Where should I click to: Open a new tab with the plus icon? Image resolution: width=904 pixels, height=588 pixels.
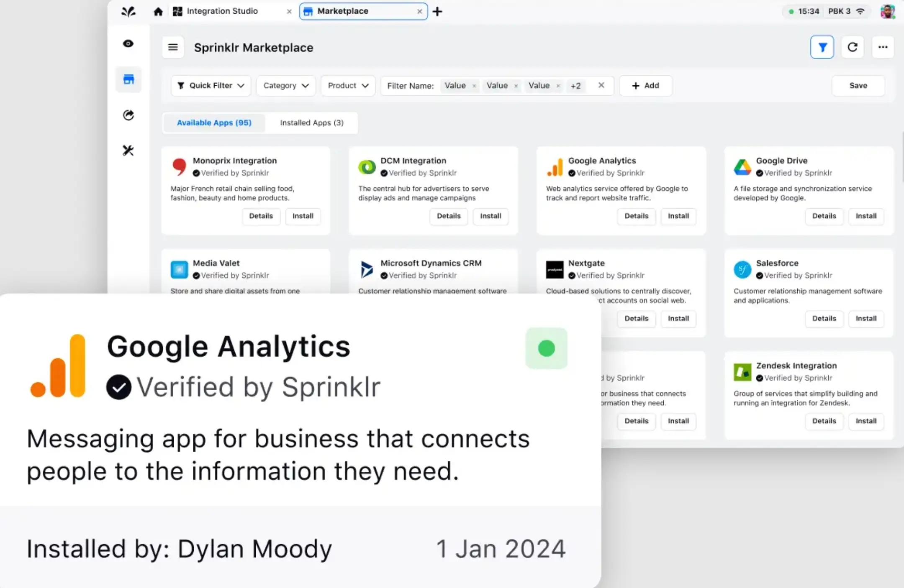pyautogui.click(x=437, y=11)
